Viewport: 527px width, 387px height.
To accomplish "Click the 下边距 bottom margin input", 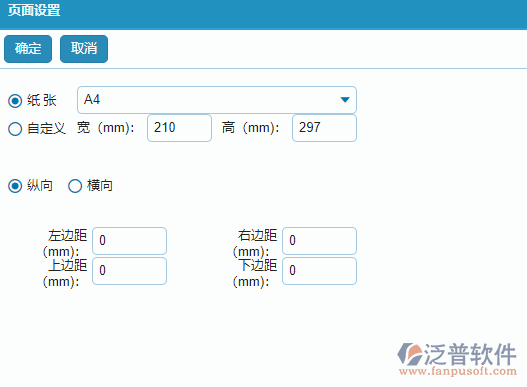I will 319,271.
